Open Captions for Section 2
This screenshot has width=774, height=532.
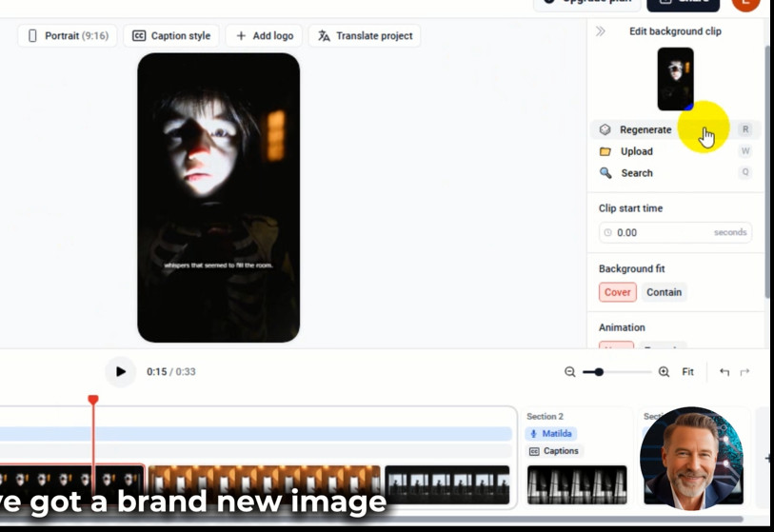coord(554,451)
